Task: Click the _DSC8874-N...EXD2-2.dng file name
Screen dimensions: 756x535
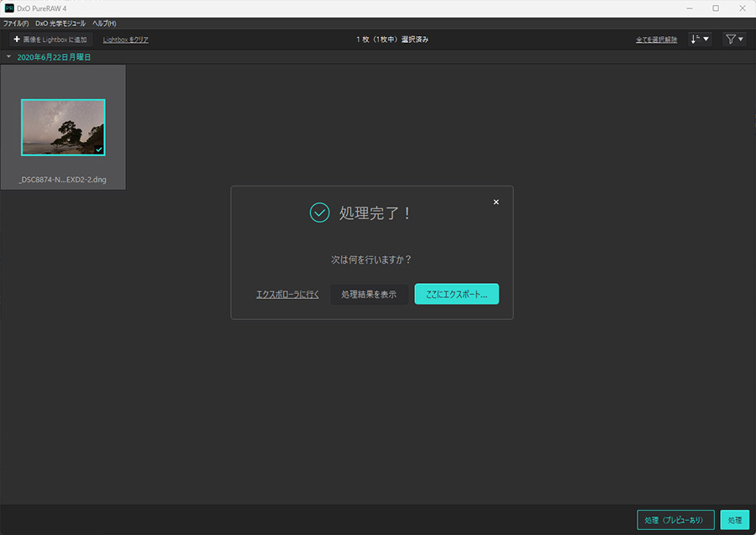Action: [63, 179]
